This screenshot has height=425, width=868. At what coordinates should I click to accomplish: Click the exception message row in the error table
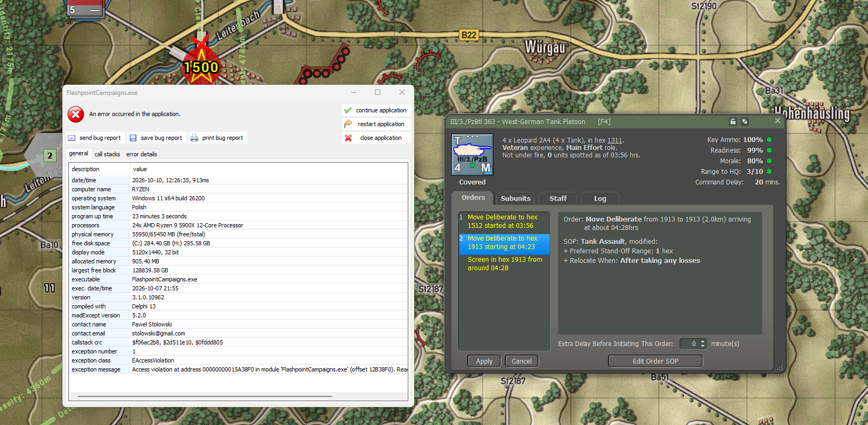tap(238, 369)
